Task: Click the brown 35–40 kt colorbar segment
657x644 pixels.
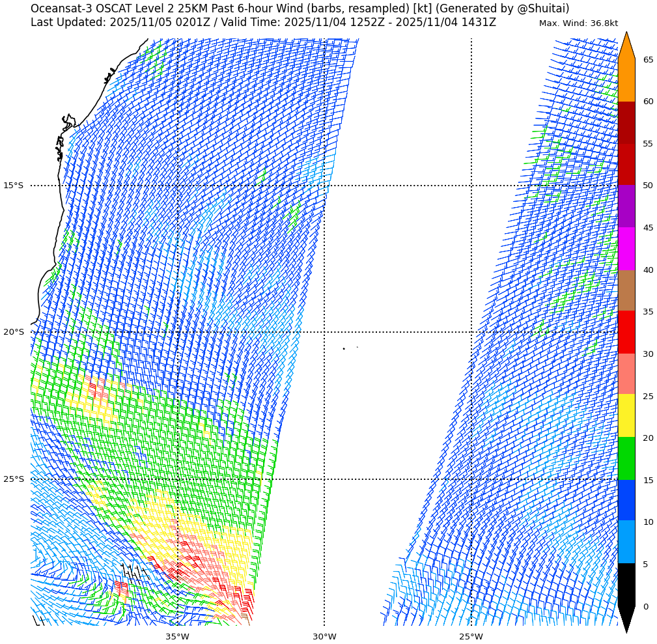Action: pyautogui.click(x=626, y=290)
